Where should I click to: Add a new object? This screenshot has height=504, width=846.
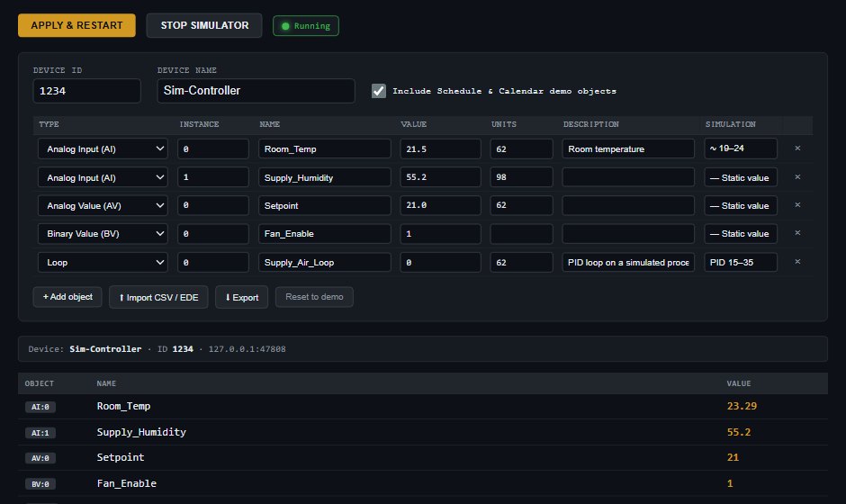pos(67,297)
